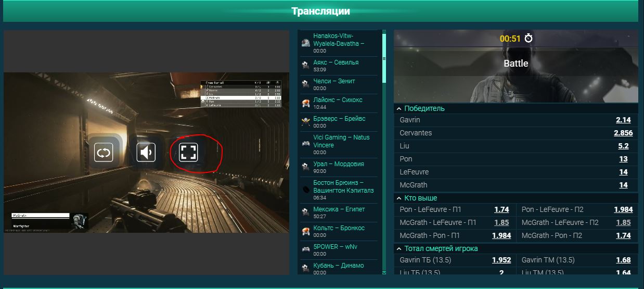Click the reload stream icon
644x289 pixels.
coord(104,152)
